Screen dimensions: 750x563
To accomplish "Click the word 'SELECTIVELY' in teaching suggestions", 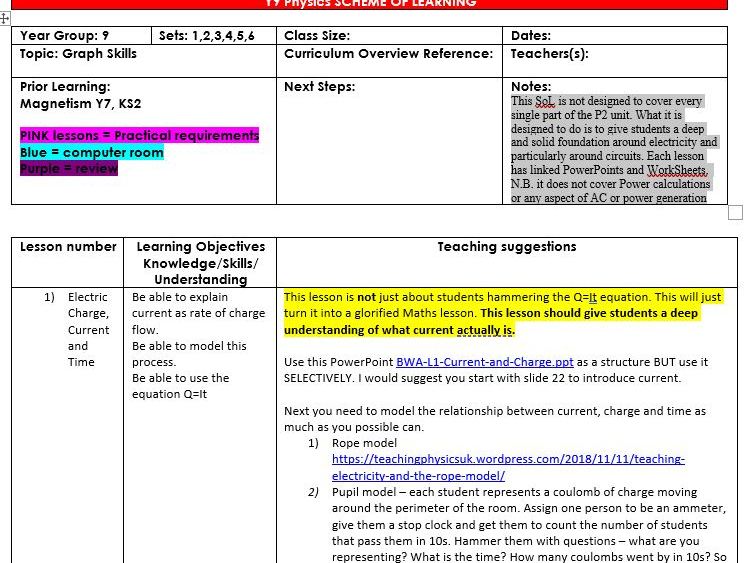I will click(318, 378).
